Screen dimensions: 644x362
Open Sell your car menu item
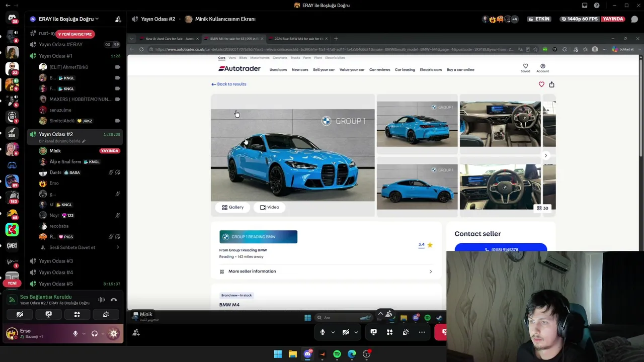click(x=324, y=70)
